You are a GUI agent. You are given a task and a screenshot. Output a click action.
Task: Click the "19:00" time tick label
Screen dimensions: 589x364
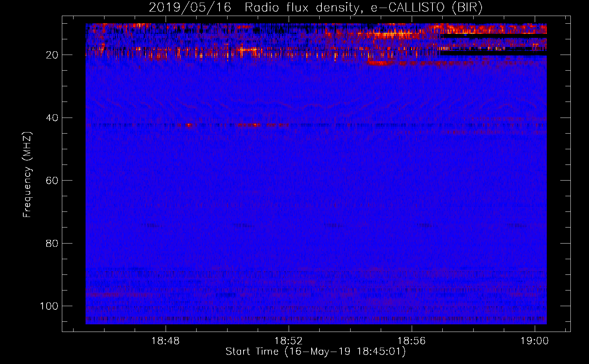(534, 341)
